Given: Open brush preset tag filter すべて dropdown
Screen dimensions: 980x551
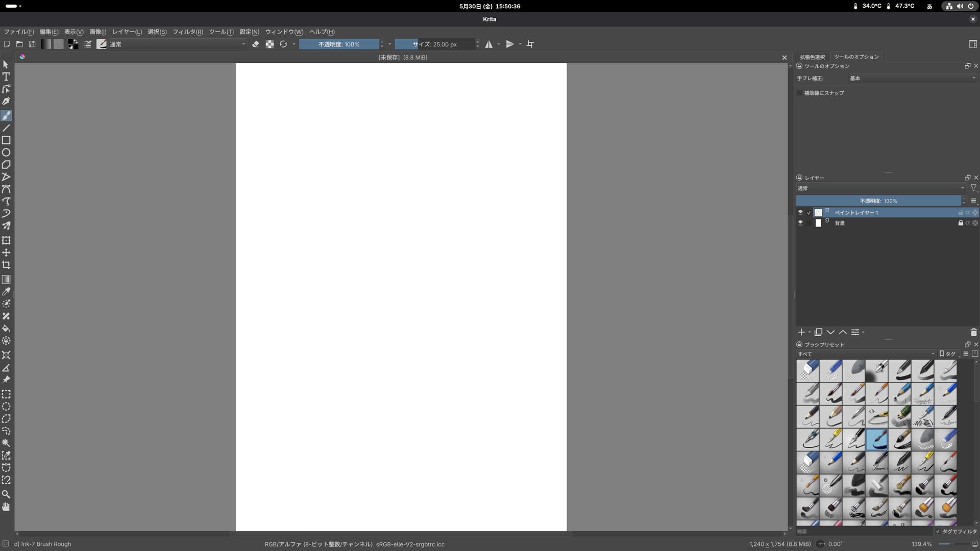Looking at the screenshot, I should 866,354.
